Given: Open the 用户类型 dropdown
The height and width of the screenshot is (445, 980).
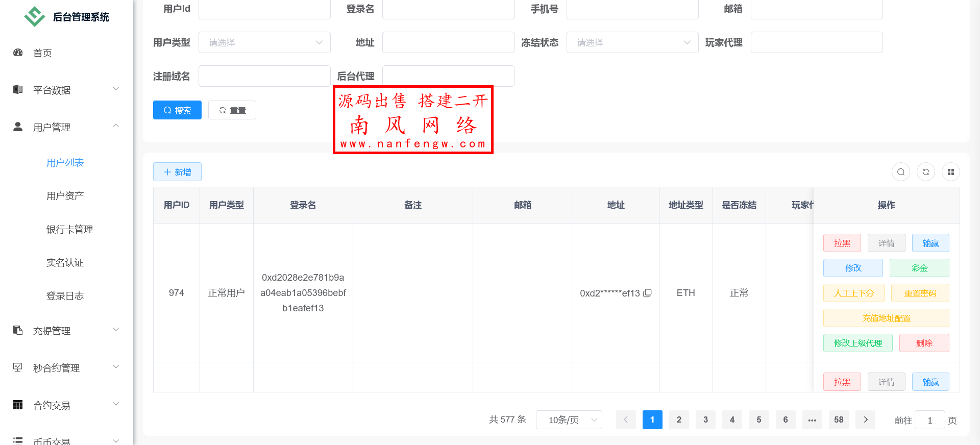Looking at the screenshot, I should [x=264, y=42].
